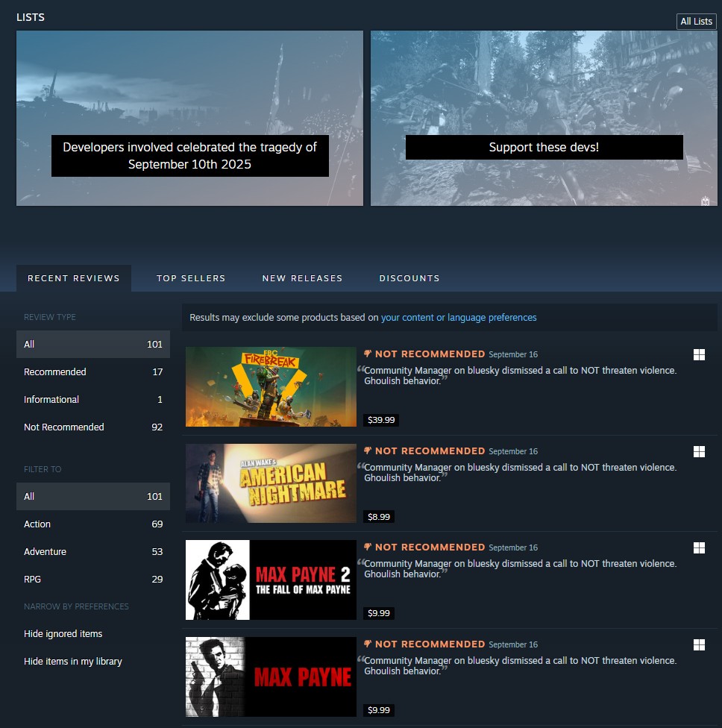Screen dimensions: 722x728
Task: Open the All Lists button
Action: [x=696, y=21]
